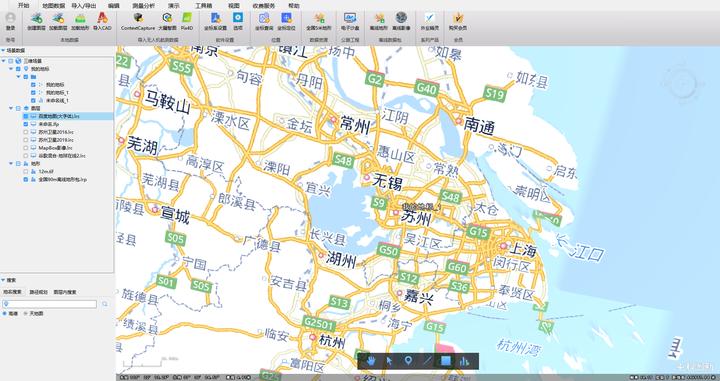
Task: Collapse the 三维场景 root tree node
Action: (4, 61)
